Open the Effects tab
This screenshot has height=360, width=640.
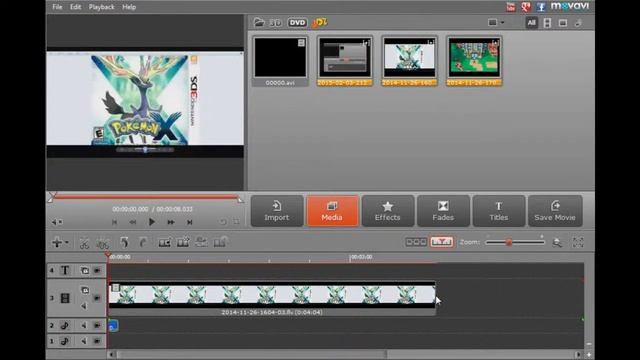[388, 211]
